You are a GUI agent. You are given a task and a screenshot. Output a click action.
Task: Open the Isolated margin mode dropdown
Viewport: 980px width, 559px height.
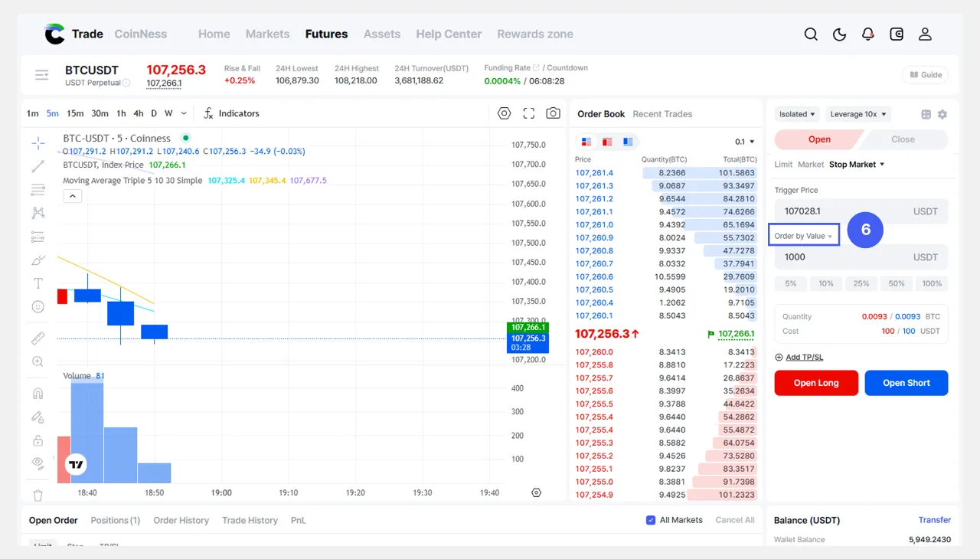(x=797, y=114)
